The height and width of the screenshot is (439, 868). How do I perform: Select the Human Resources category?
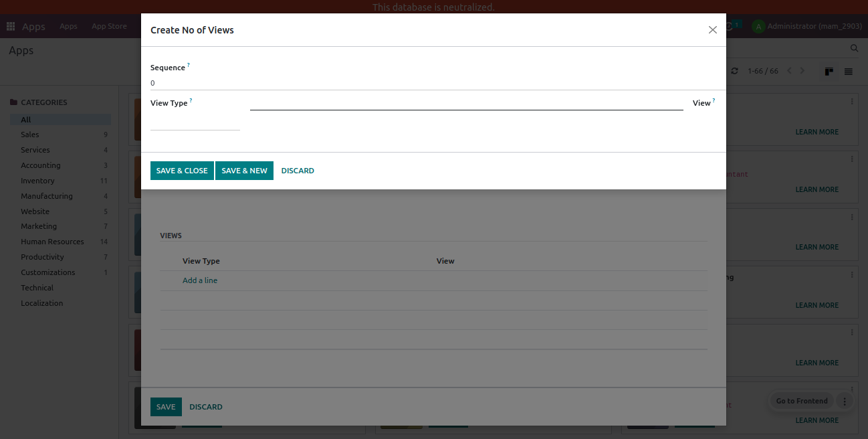[x=60, y=242]
